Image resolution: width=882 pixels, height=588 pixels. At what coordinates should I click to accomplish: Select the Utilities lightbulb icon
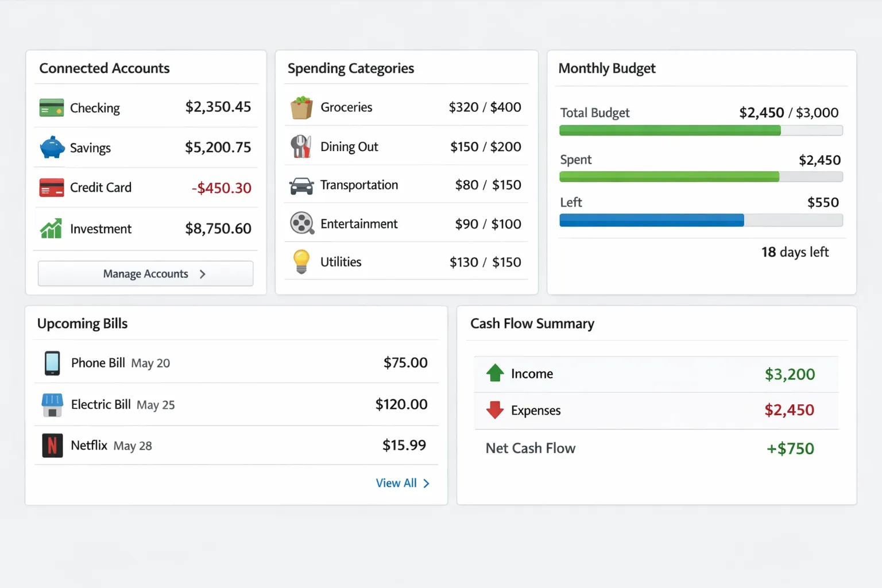(301, 261)
